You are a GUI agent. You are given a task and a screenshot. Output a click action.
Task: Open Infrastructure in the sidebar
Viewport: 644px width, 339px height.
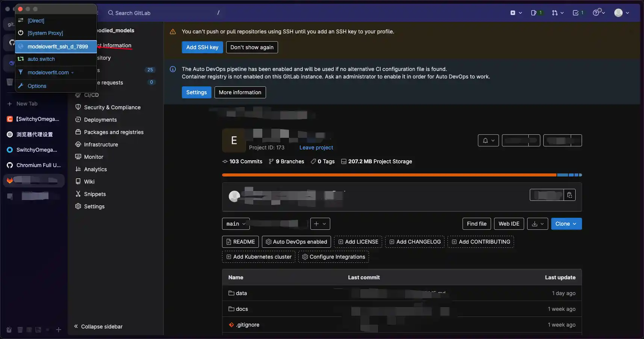(x=101, y=145)
